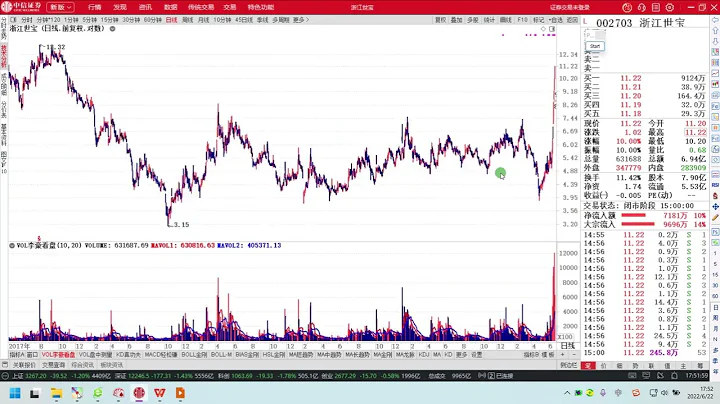The width and height of the screenshot is (720, 404).
Task: Click the up arrow in right toolbar
Action: (x=715, y=31)
